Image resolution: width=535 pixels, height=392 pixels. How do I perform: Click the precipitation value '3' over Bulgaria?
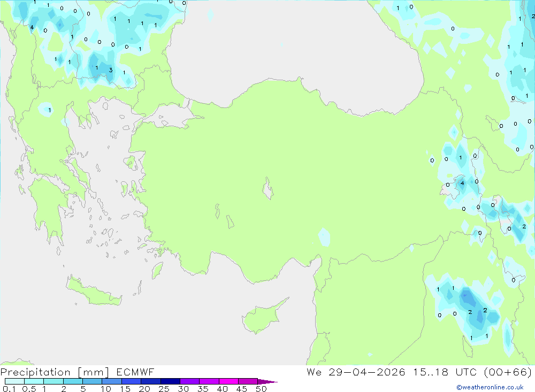(x=111, y=70)
